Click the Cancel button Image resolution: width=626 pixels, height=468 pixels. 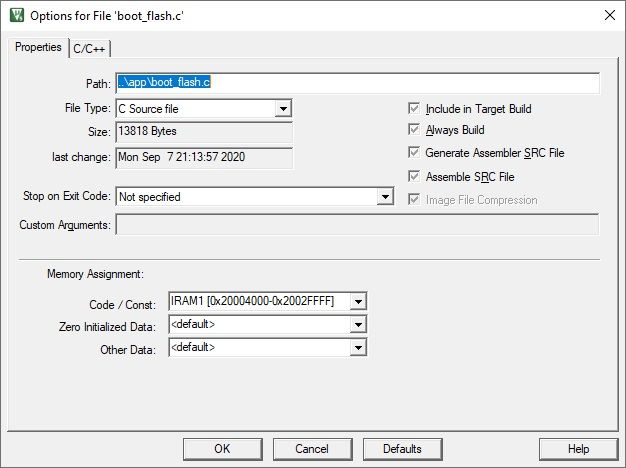312,449
